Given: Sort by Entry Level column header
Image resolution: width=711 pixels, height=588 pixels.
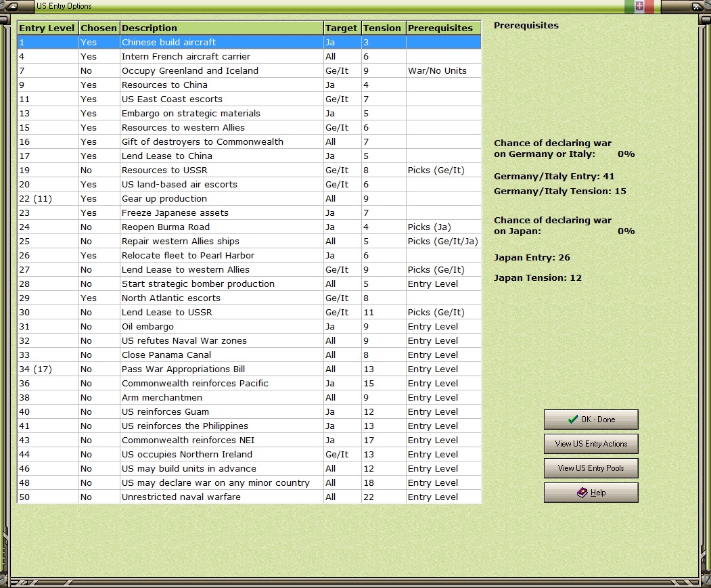Looking at the screenshot, I should tap(47, 28).
